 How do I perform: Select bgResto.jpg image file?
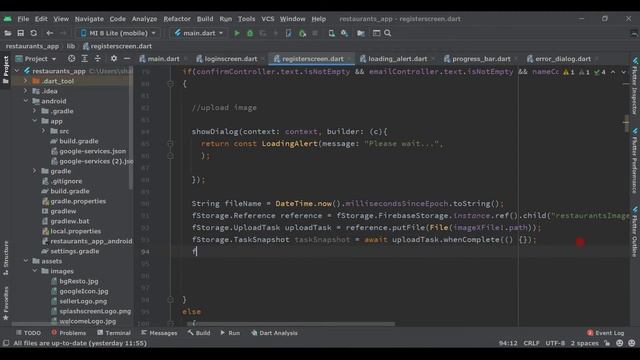pos(74,281)
